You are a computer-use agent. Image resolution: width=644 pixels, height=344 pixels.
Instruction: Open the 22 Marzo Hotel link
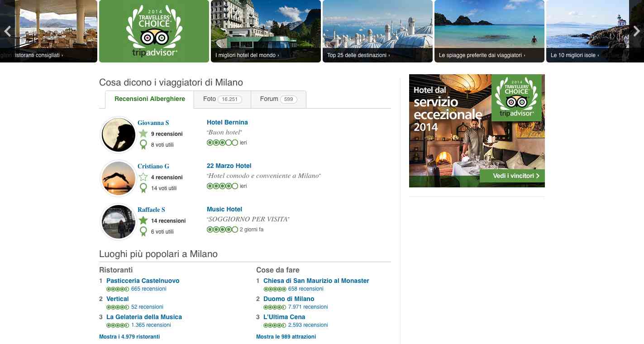229,166
